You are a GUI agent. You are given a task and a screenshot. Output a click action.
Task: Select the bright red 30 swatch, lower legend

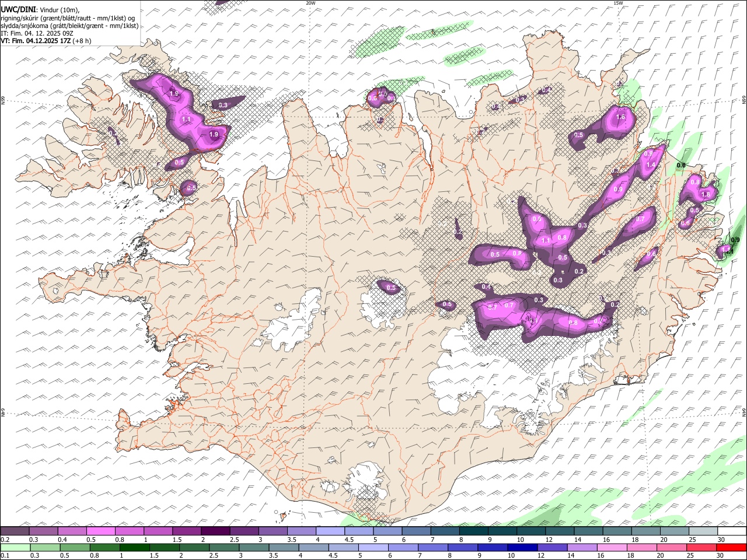click(x=731, y=547)
